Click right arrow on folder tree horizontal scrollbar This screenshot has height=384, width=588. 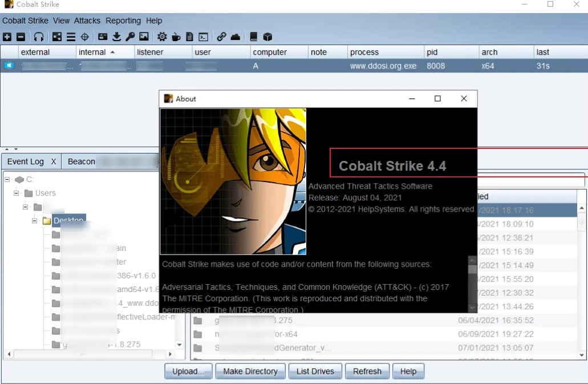pyautogui.click(x=171, y=354)
